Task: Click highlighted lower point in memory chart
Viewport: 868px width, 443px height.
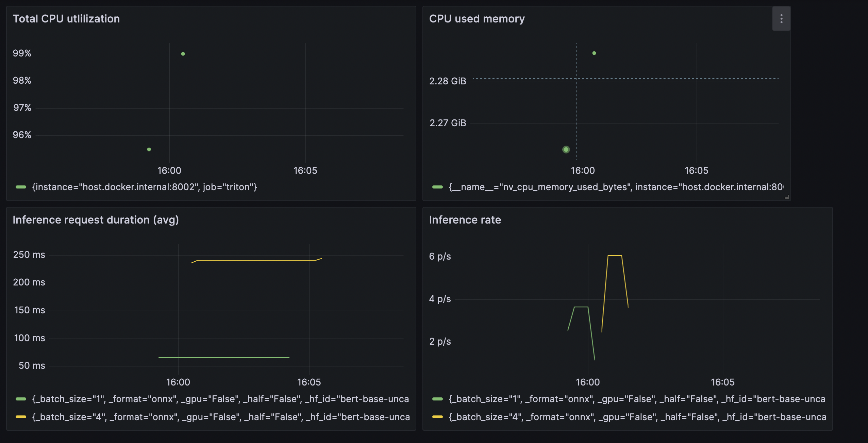Action: [566, 149]
